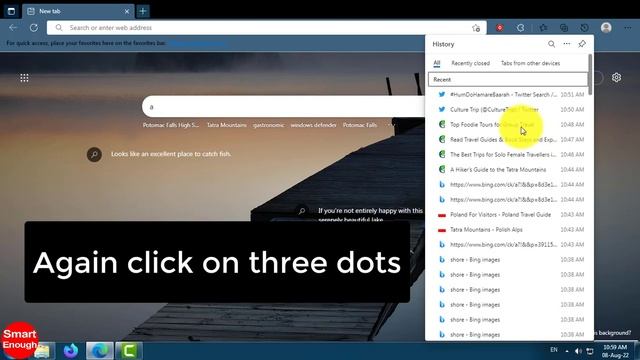Collapse the Recent history section

tap(508, 80)
